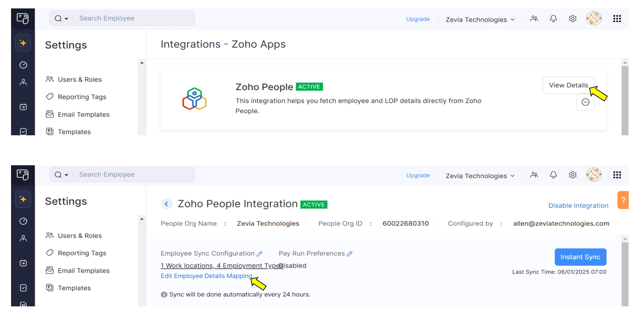Click View Details on Zoho People card

point(568,85)
